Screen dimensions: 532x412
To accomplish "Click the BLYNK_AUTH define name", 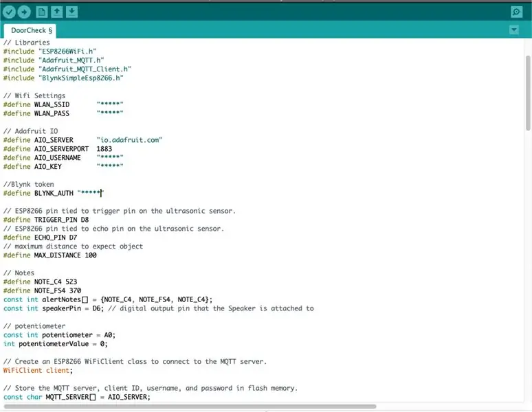I will click(x=54, y=193).
